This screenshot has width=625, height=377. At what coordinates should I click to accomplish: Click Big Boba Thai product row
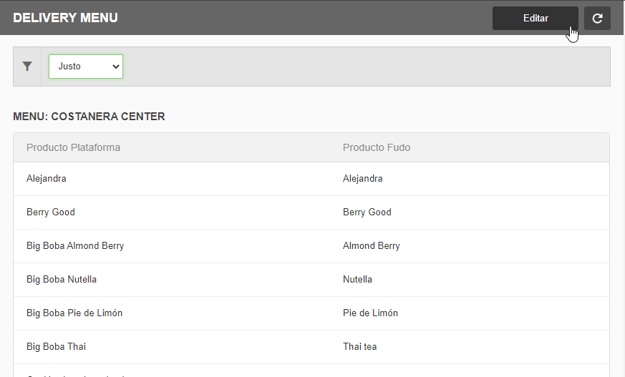coord(311,347)
